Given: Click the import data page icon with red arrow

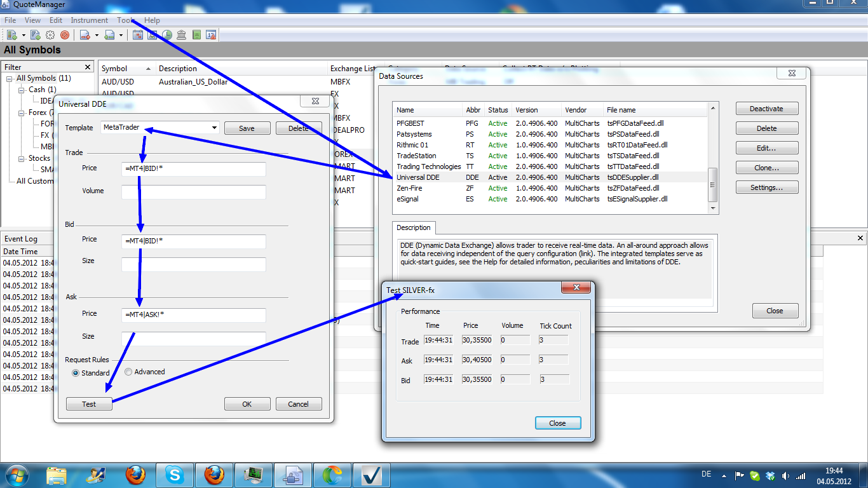Looking at the screenshot, I should [86, 35].
